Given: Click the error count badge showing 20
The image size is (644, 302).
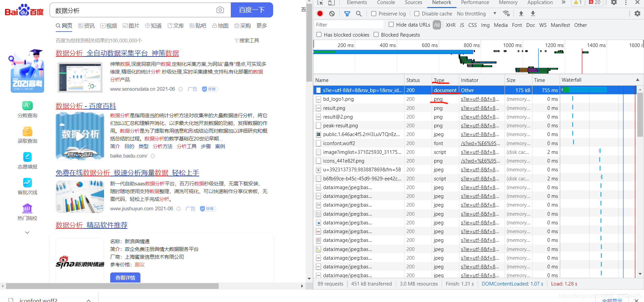Looking at the screenshot, I should [595, 2].
